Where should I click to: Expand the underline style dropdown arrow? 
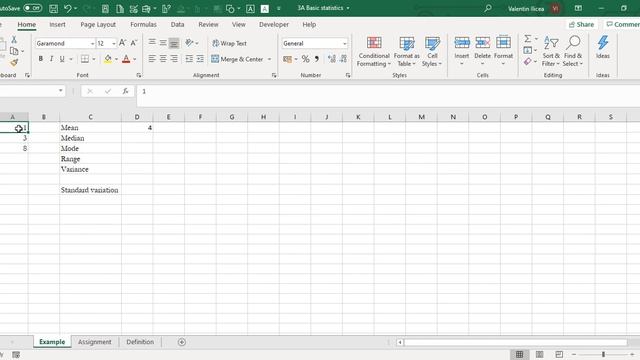pyautogui.click(x=71, y=59)
